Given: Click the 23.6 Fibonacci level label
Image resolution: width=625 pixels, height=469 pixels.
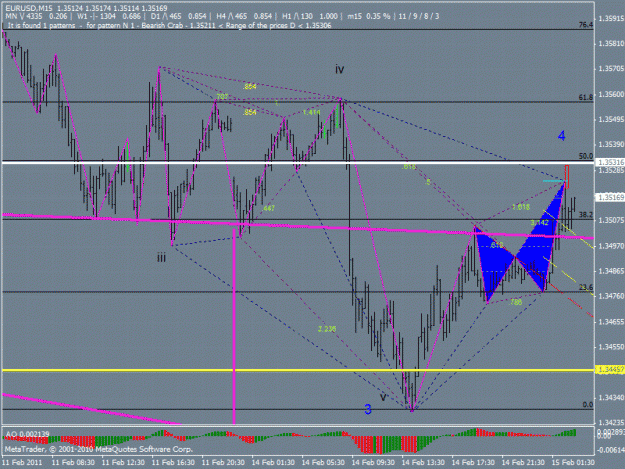Looking at the screenshot, I should pyautogui.click(x=586, y=287).
